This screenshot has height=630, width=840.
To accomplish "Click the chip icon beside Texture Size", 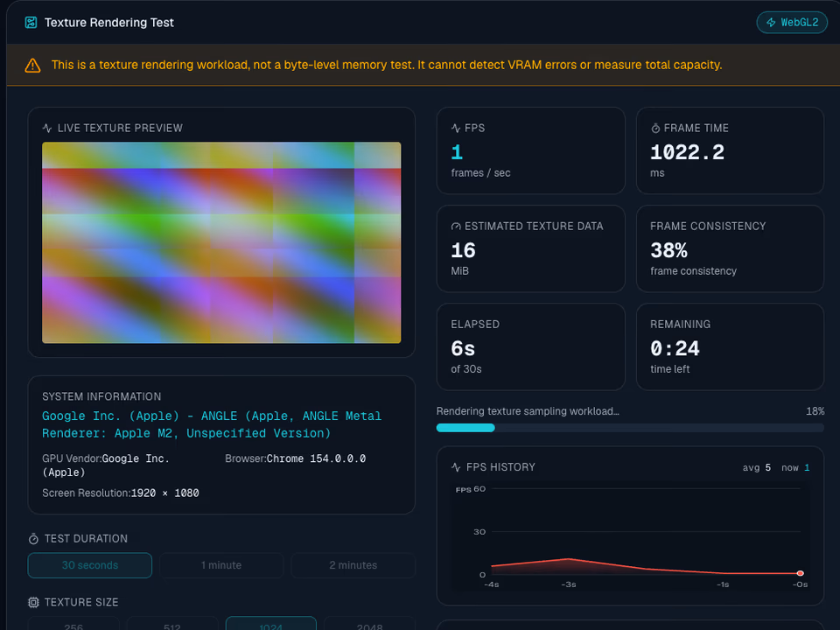I will tap(33, 603).
